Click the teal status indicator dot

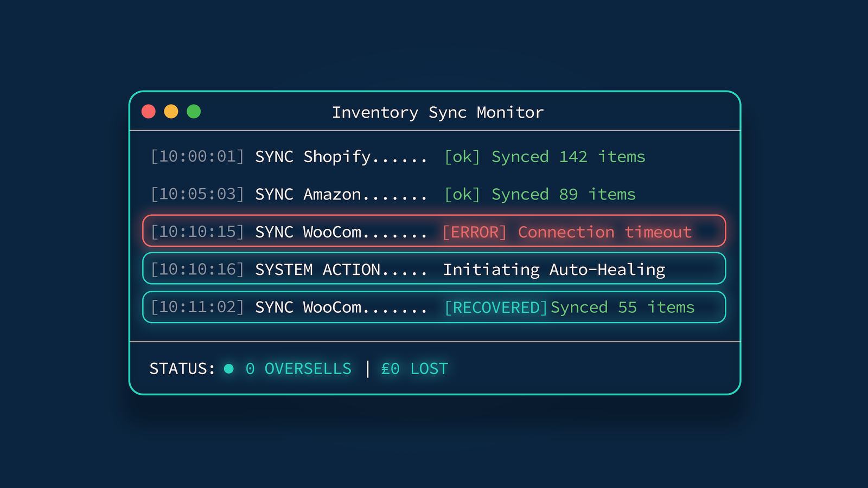coord(229,369)
